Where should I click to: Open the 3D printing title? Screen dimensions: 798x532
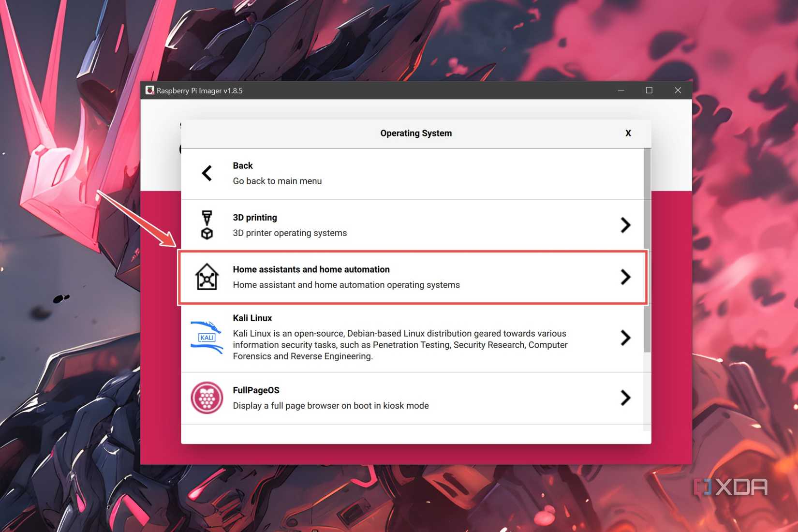point(255,218)
